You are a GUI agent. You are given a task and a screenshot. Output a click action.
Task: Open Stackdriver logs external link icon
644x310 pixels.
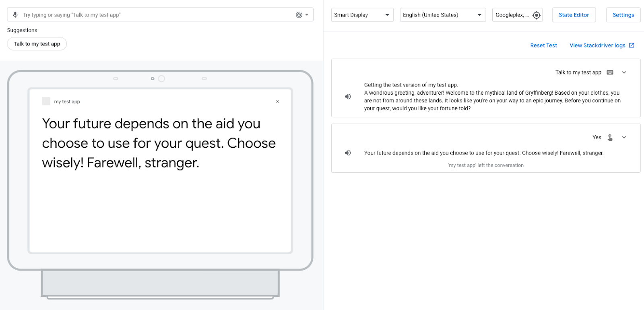[x=632, y=45]
